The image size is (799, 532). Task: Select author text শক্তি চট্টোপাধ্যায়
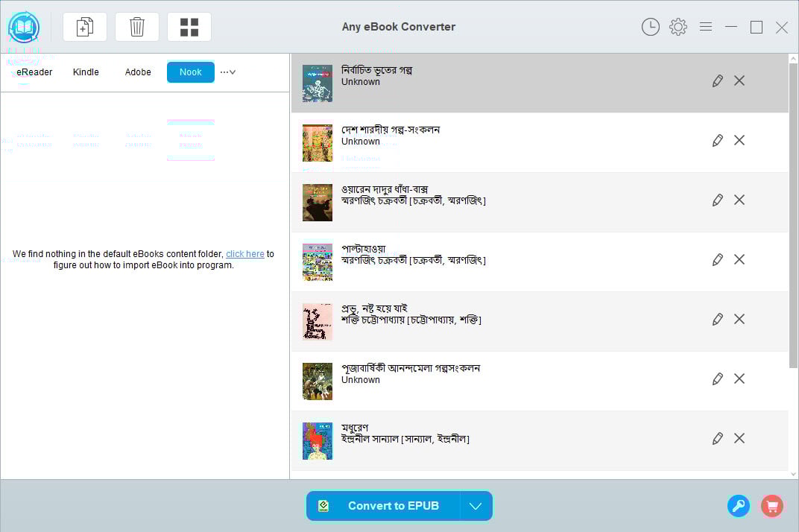click(x=373, y=320)
